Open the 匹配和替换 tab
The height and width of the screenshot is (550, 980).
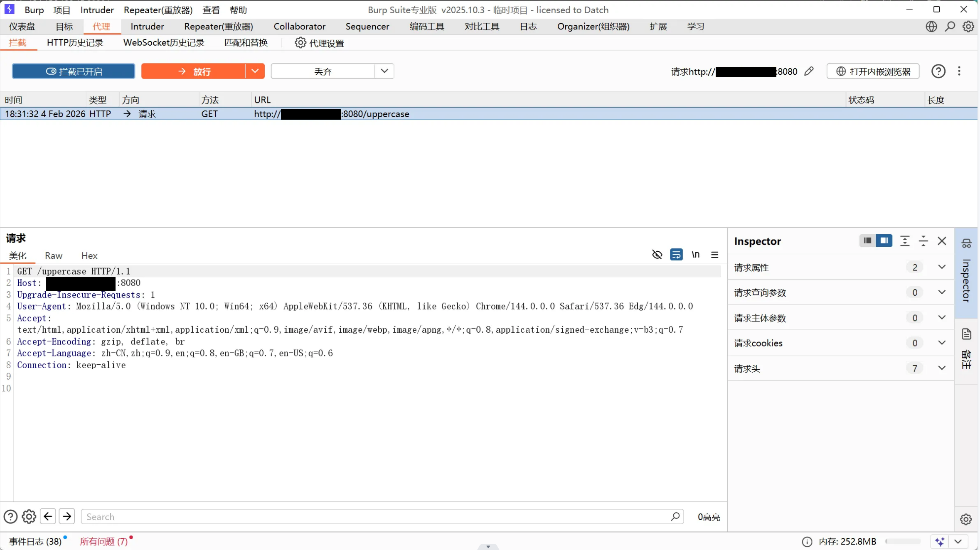pyautogui.click(x=246, y=43)
